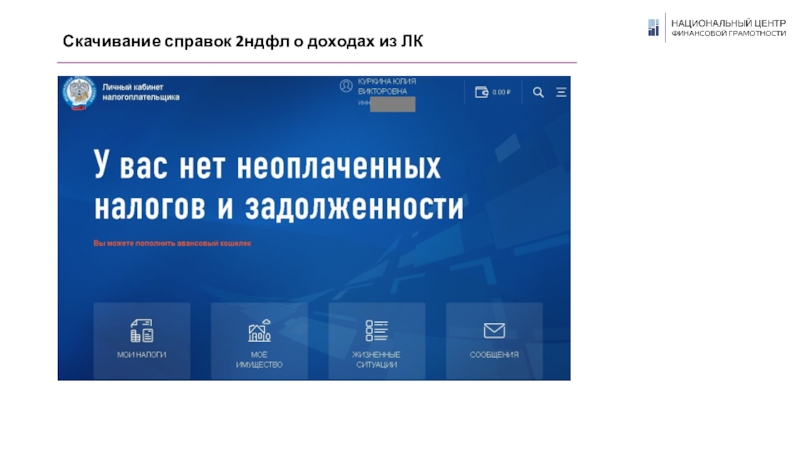This screenshot has height=450, width=800.
Task: Click the Моё имущество house icon
Action: click(259, 330)
